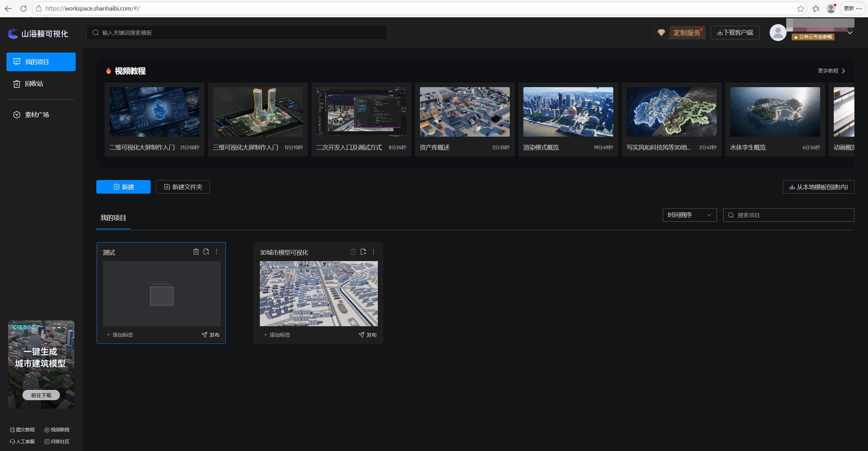Expand the account dropdown arrow

click(850, 33)
